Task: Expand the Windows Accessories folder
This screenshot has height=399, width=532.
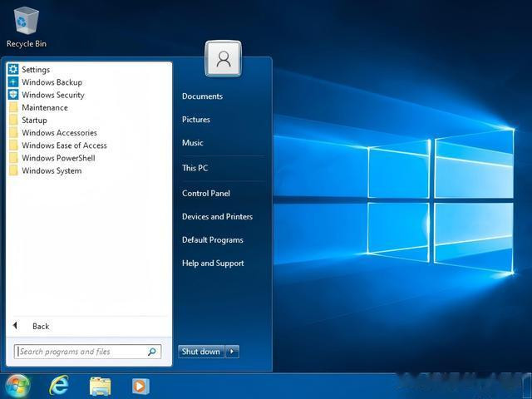Action: pos(52,133)
